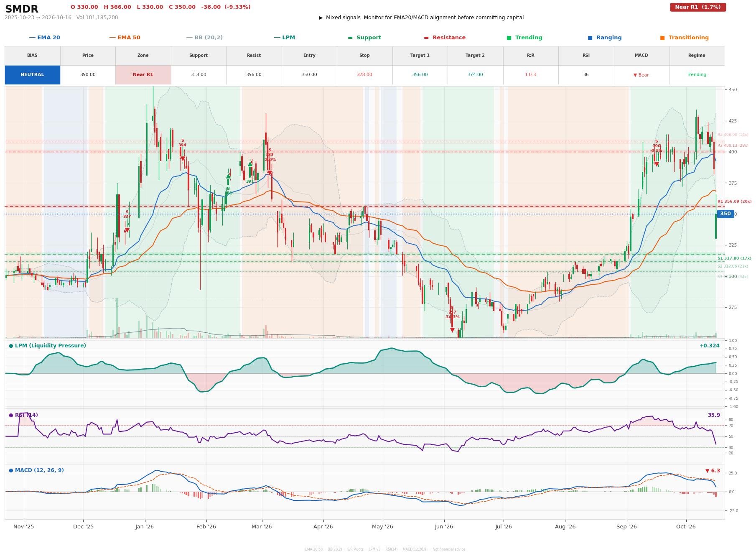Click the Near R1 (1.7%) badge
756x556 pixels.
(698, 7)
